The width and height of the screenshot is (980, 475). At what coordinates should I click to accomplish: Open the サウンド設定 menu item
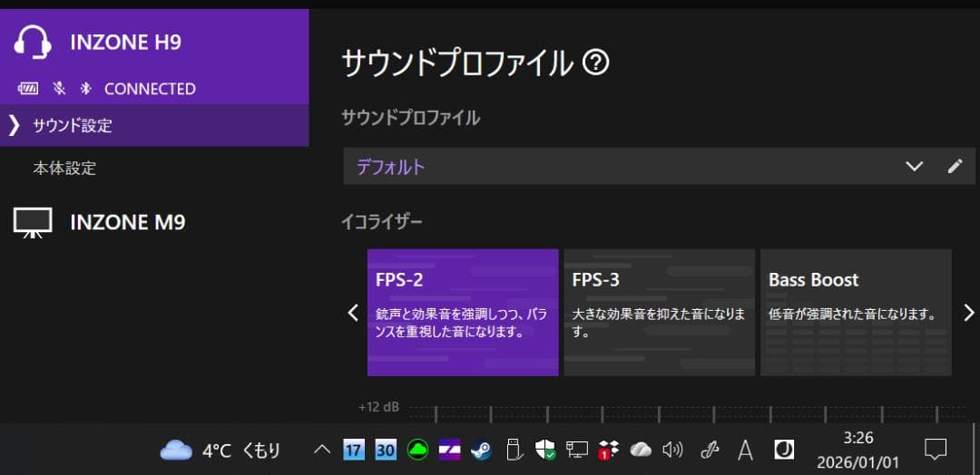click(154, 125)
